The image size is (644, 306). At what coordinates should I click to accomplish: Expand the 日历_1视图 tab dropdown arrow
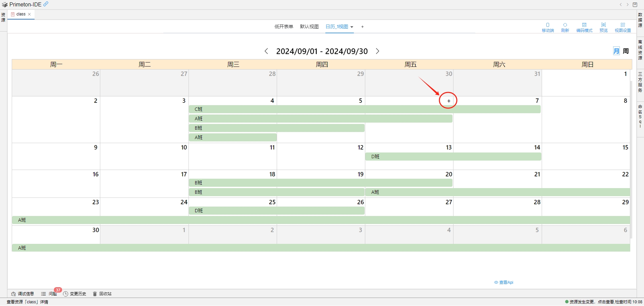352,27
